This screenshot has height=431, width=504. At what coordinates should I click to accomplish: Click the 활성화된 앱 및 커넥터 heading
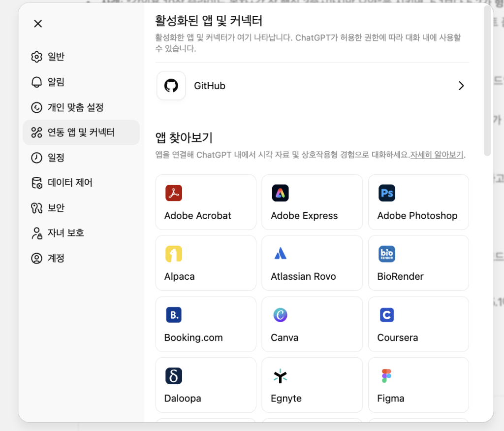click(209, 21)
